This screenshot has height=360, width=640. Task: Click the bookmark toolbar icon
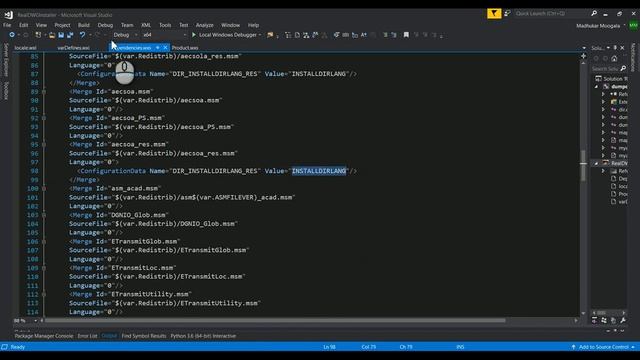tap(406, 35)
